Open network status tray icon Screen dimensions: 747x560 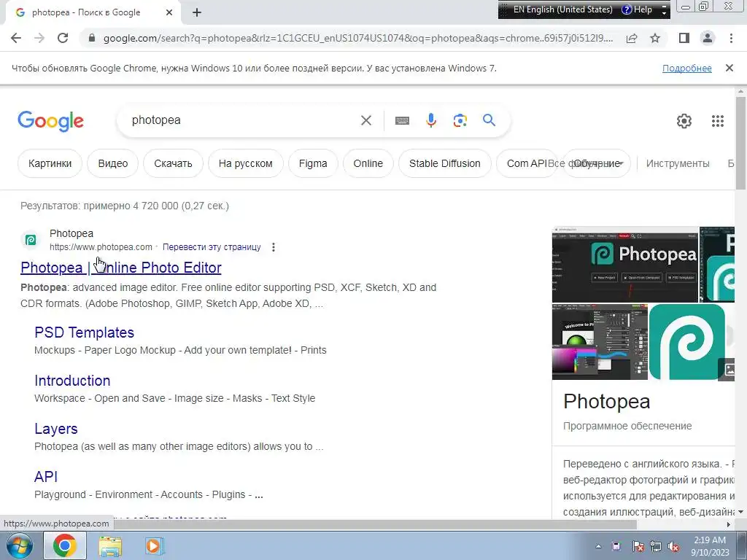pos(656,547)
